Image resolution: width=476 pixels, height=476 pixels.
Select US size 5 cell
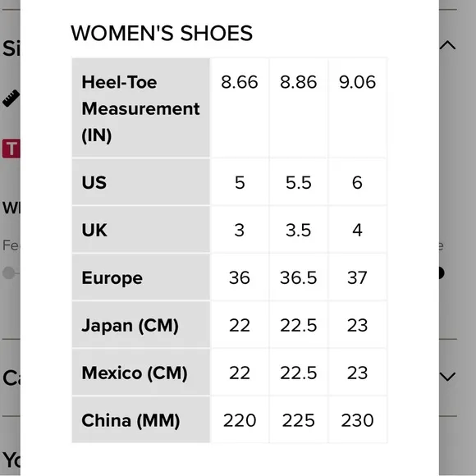[x=240, y=182]
